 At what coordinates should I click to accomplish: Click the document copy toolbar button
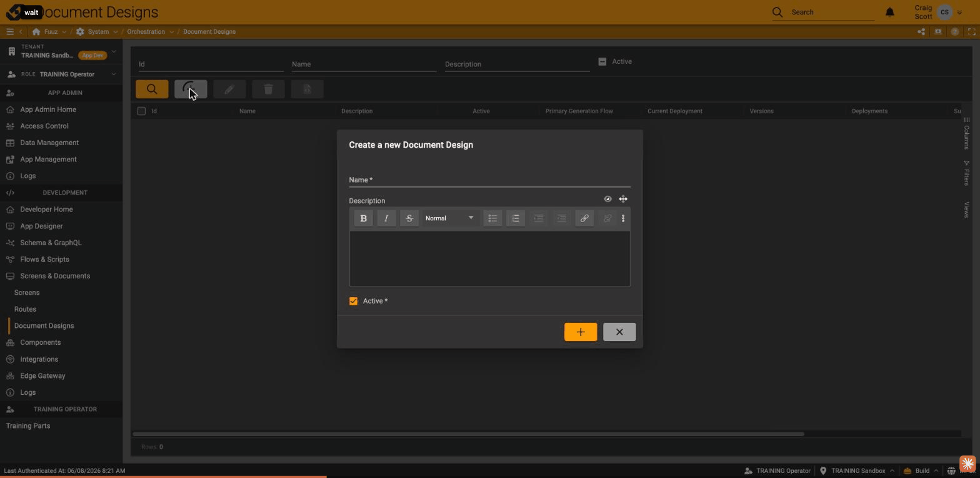coord(307,89)
